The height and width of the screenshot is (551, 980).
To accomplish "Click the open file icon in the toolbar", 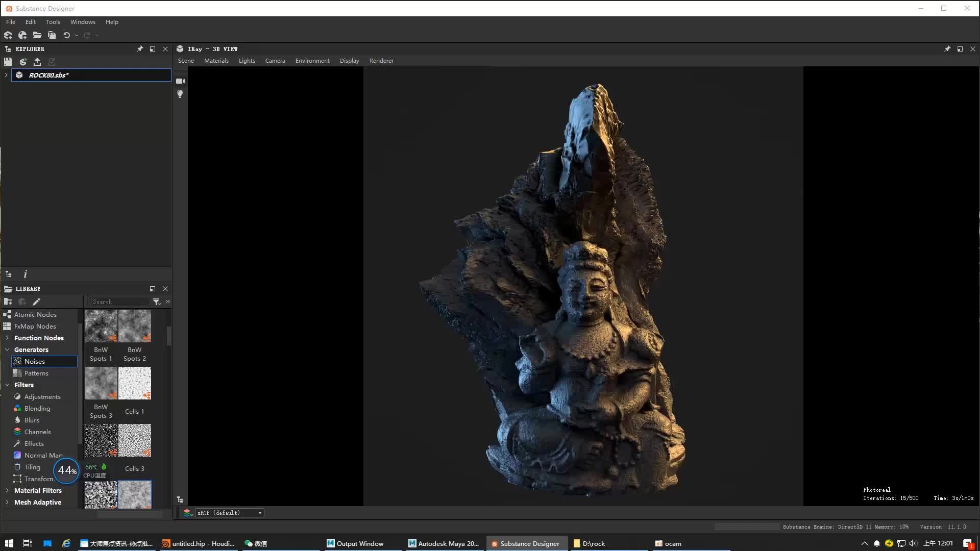I will pos(37,35).
